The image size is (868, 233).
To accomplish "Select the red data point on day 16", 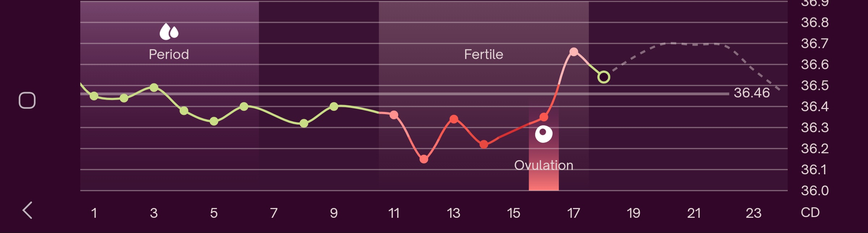I will tap(544, 117).
